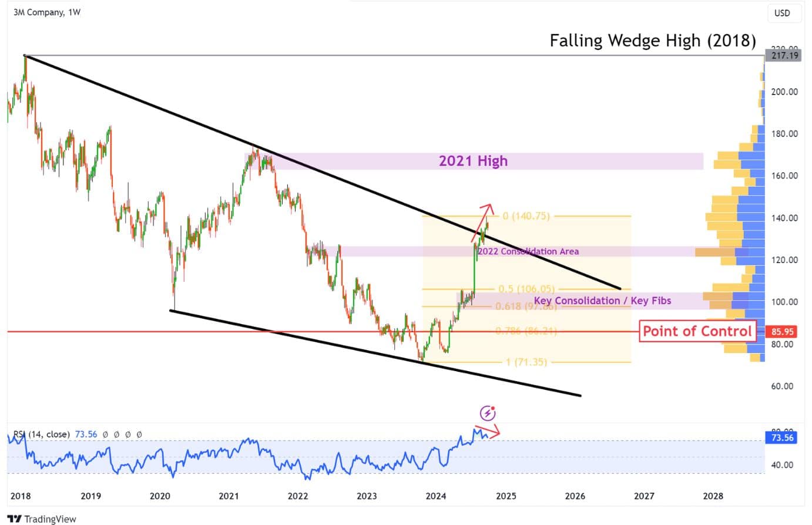This screenshot has width=812, height=525.
Task: Click the TradingView logo
Action: [x=42, y=519]
